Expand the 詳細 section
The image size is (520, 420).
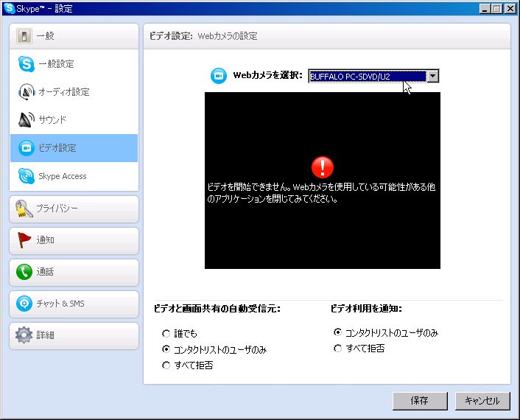[x=74, y=335]
